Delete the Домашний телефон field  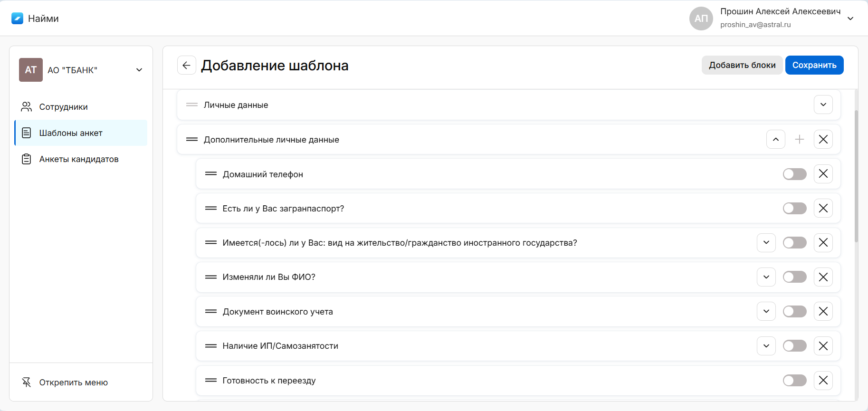(x=823, y=174)
